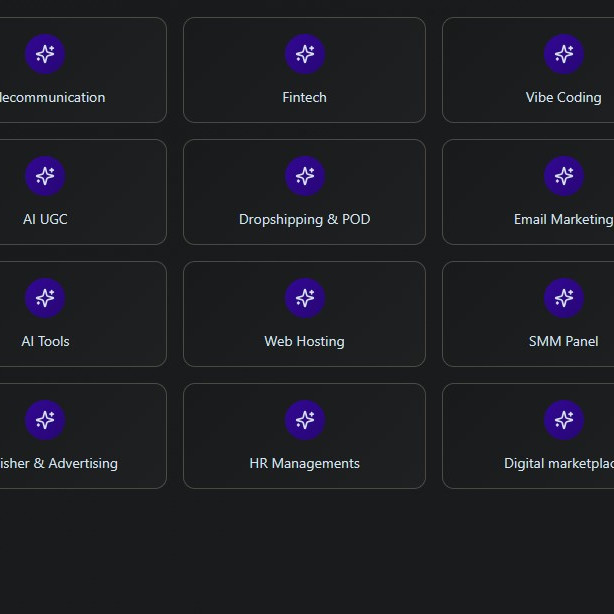Open the Fintech category label

tap(304, 98)
